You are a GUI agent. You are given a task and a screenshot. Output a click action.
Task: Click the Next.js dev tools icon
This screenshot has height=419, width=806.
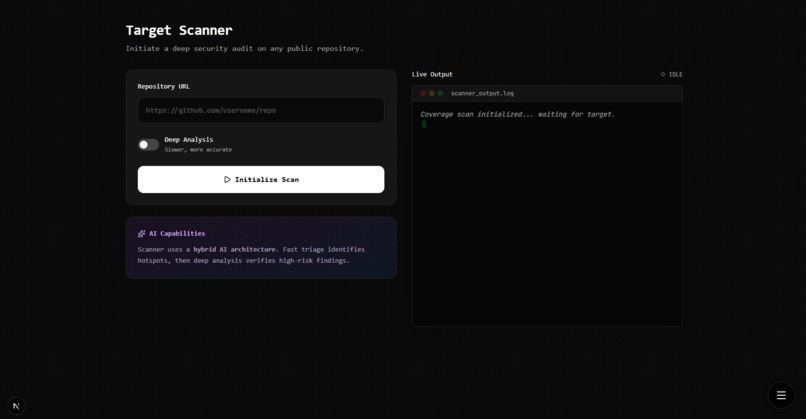click(x=16, y=406)
